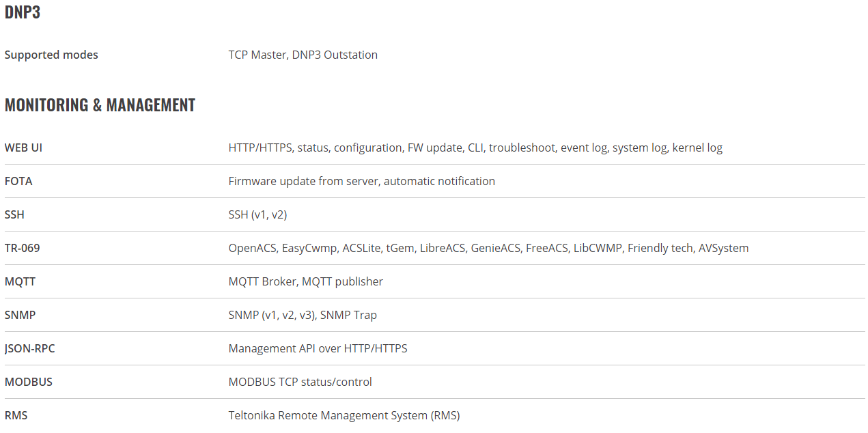The height and width of the screenshot is (433, 868).
Task: Select 'MQTT Broker, MQTT publisher' text
Action: (x=306, y=281)
